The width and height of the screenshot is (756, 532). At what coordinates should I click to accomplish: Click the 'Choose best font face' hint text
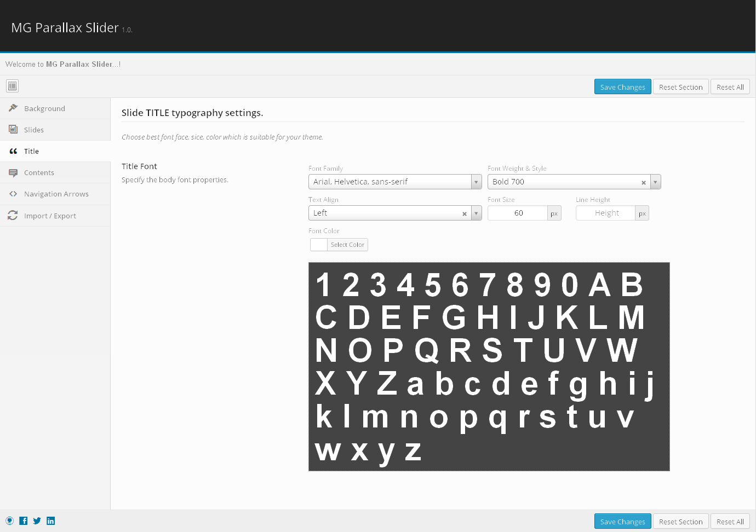click(222, 137)
